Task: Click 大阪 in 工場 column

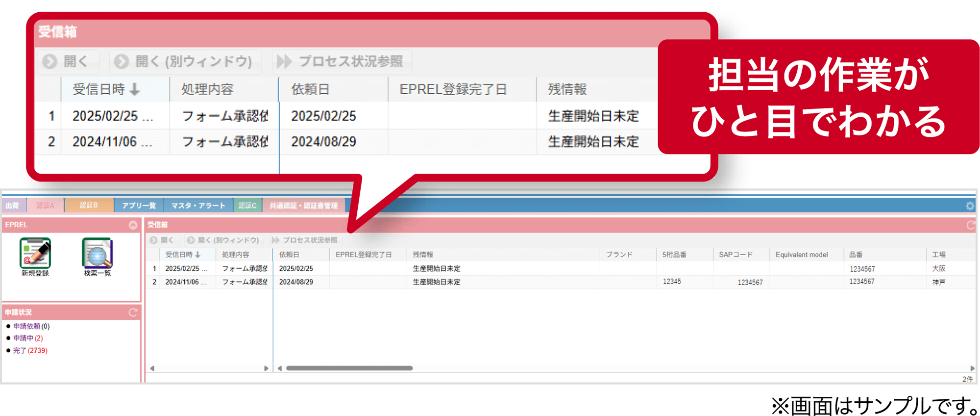Action: [x=939, y=268]
